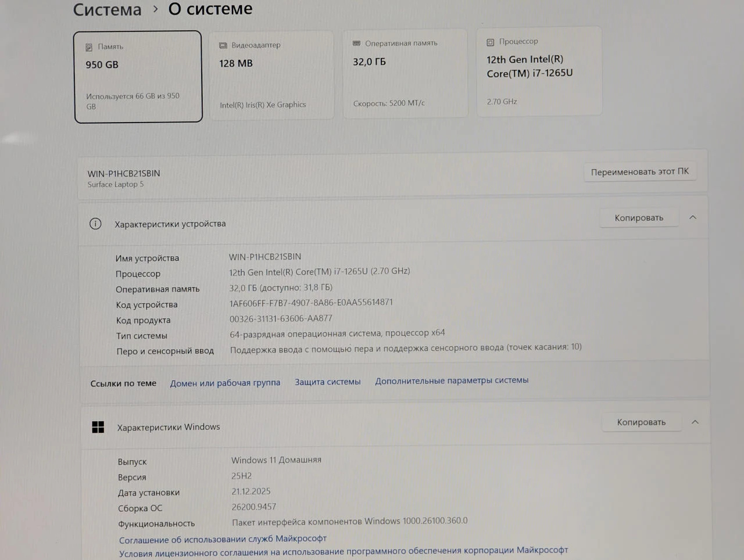Collapse the Характеристики устройства section chevron
The image size is (744, 560).
(x=693, y=217)
